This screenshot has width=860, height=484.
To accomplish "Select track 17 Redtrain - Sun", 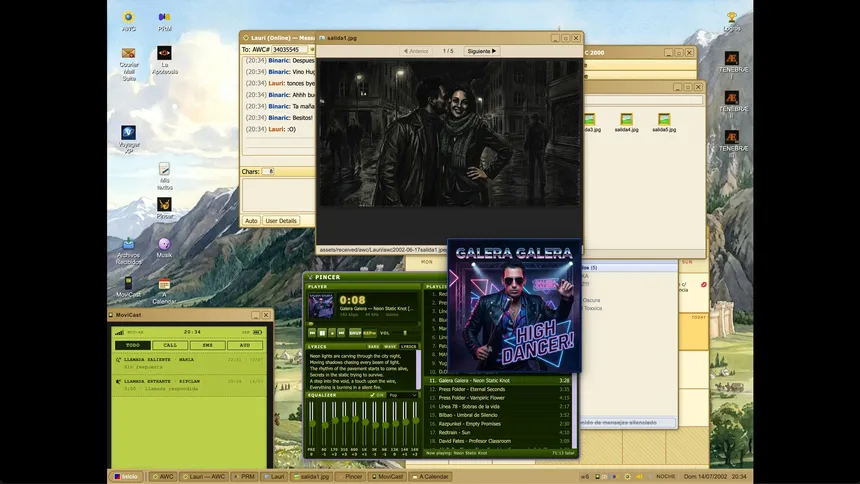I will [499, 432].
